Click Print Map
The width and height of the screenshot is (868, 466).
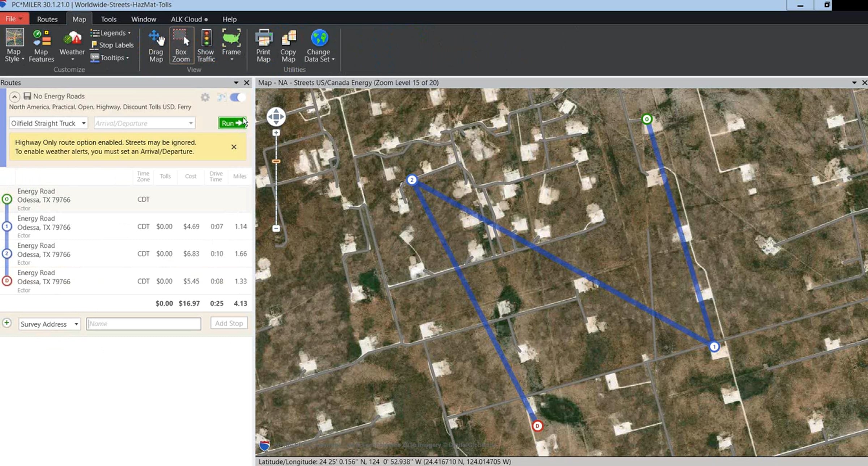click(x=264, y=45)
